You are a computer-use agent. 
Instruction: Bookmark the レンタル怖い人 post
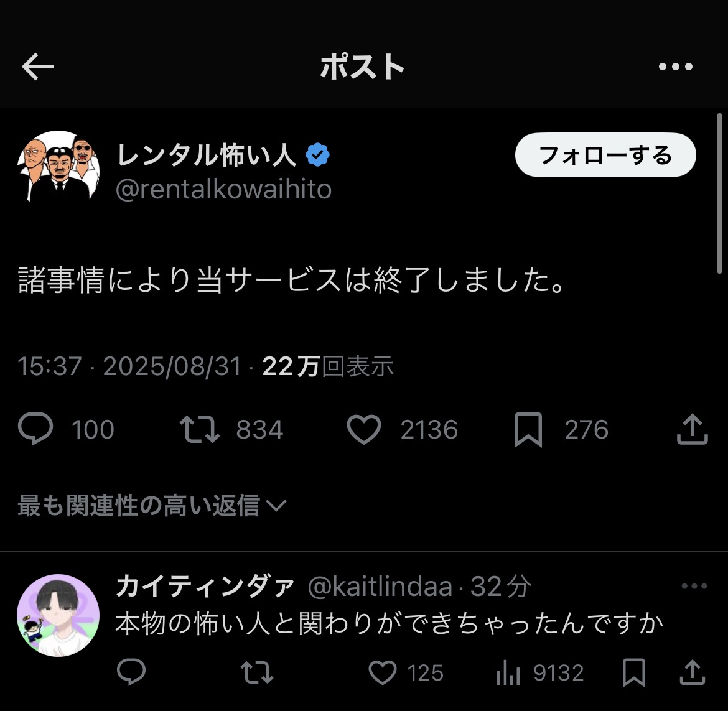tap(530, 429)
